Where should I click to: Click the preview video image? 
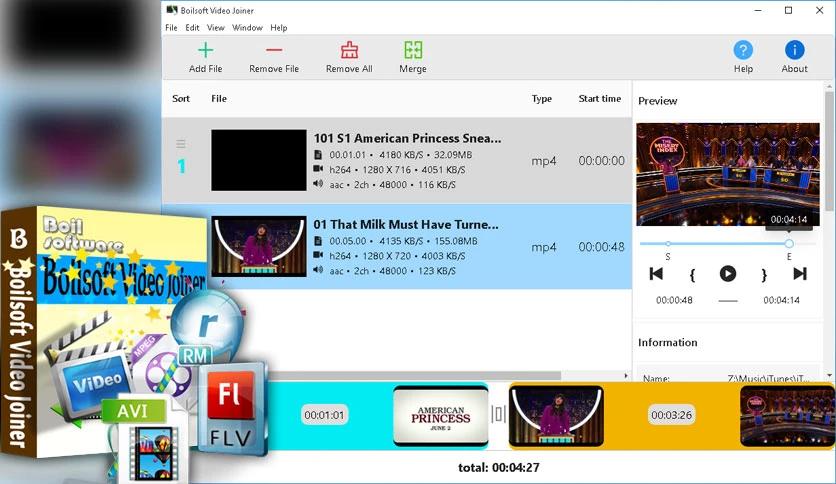[x=728, y=174]
